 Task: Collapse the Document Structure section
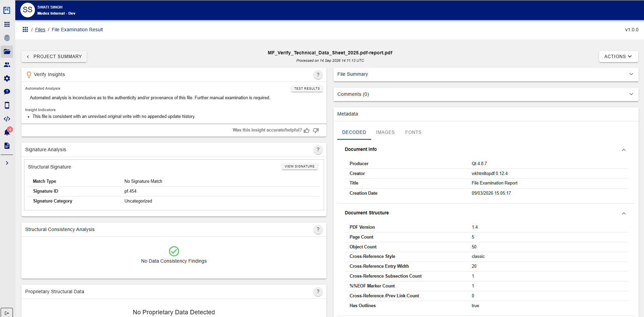click(624, 213)
